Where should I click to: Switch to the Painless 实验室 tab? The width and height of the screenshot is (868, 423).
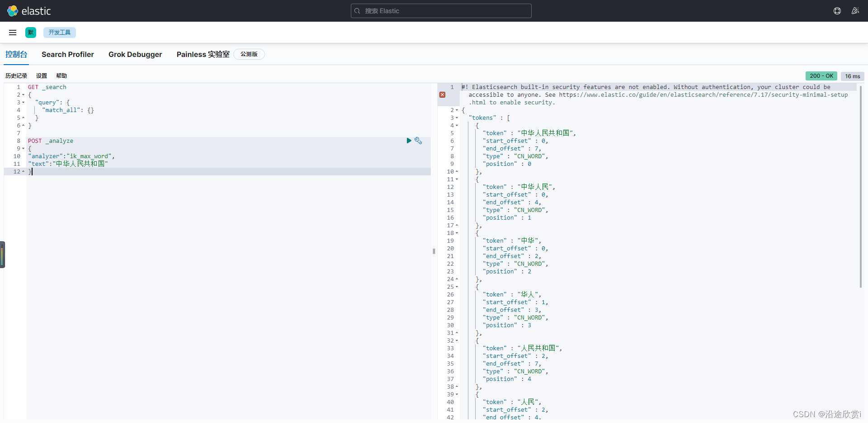(203, 54)
